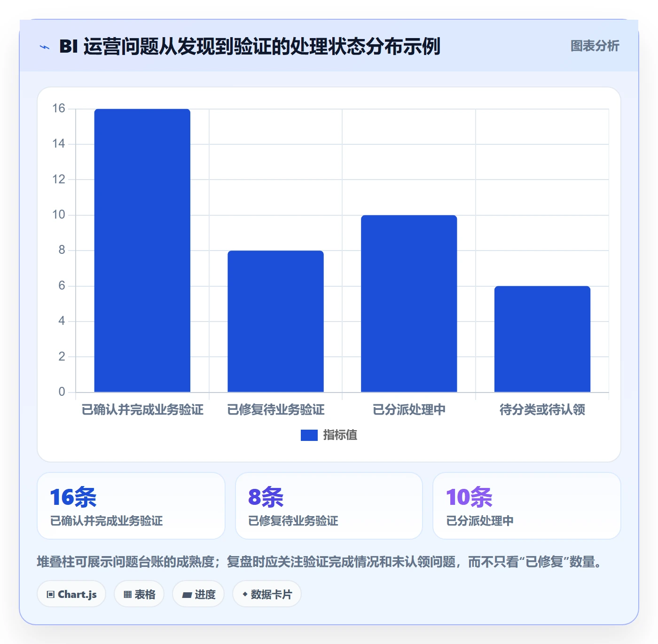This screenshot has height=644, width=658.
Task: Select the 已分派处理中 bar
Action: pyautogui.click(x=409, y=304)
